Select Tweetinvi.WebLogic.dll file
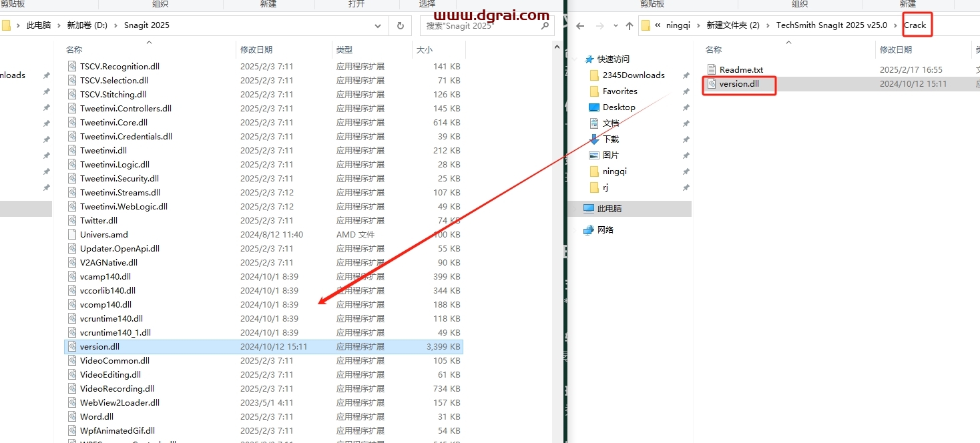 coord(124,206)
